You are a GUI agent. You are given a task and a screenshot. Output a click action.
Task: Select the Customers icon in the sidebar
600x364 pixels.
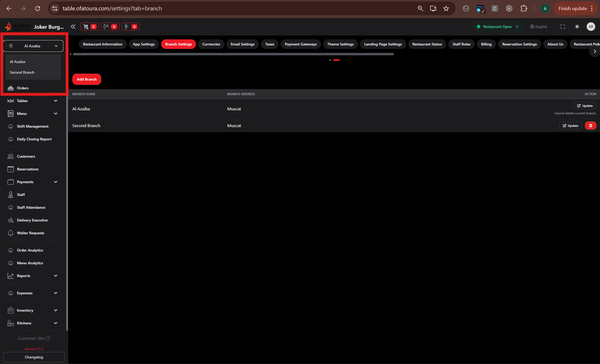tap(11, 156)
